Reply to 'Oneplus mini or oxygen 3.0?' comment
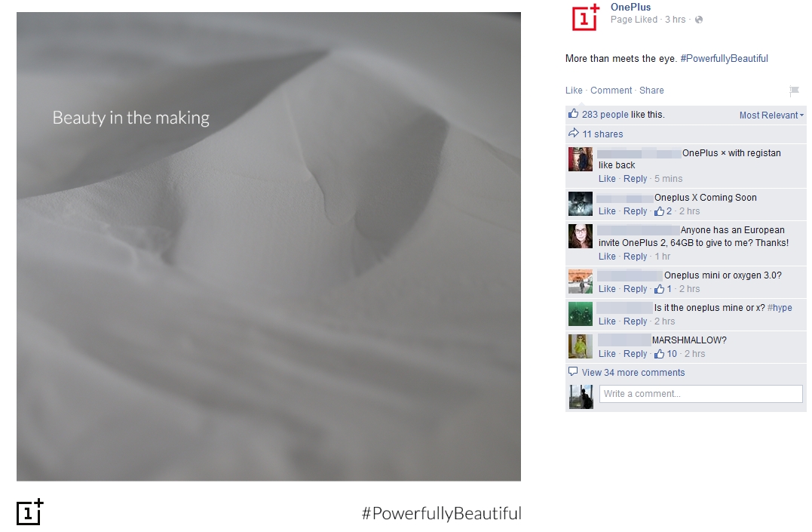 [636, 289]
